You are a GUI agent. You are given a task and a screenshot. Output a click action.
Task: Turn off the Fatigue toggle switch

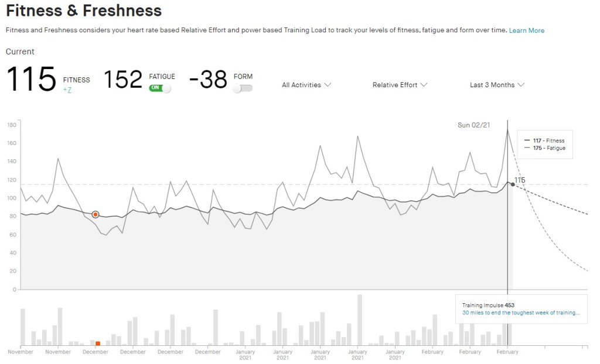(160, 88)
